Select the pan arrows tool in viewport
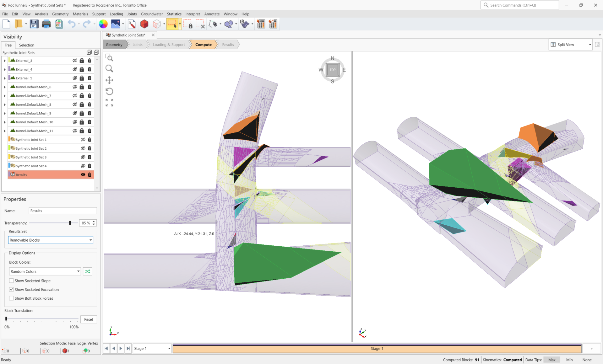The height and width of the screenshot is (364, 603). pos(109,80)
